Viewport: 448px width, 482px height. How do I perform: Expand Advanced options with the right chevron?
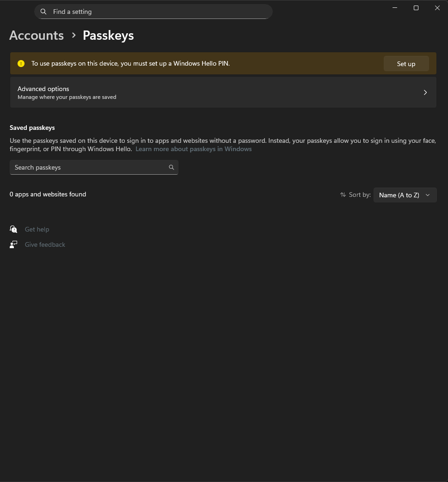tap(425, 92)
